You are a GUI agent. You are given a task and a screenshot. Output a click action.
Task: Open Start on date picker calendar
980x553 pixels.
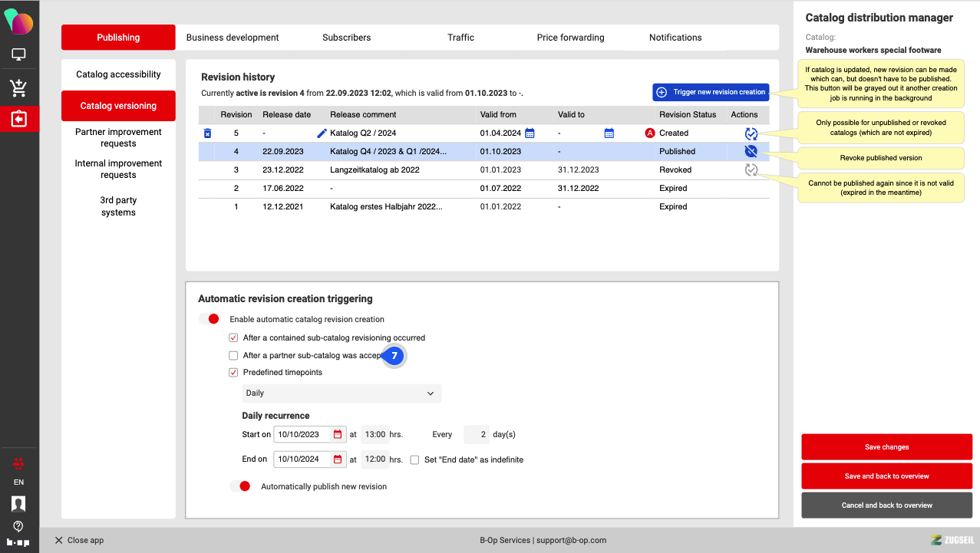tap(337, 434)
